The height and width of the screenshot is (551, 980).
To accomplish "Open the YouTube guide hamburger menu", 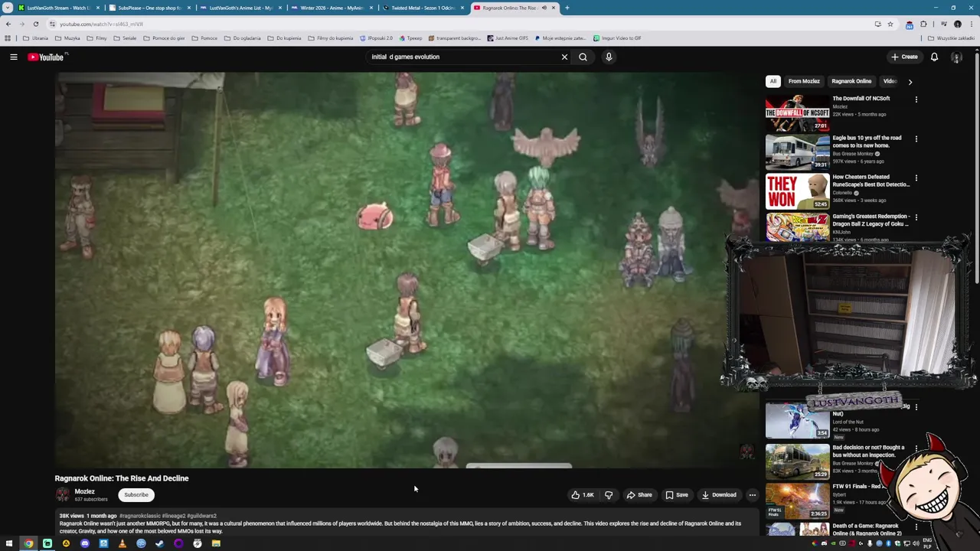I will [14, 57].
